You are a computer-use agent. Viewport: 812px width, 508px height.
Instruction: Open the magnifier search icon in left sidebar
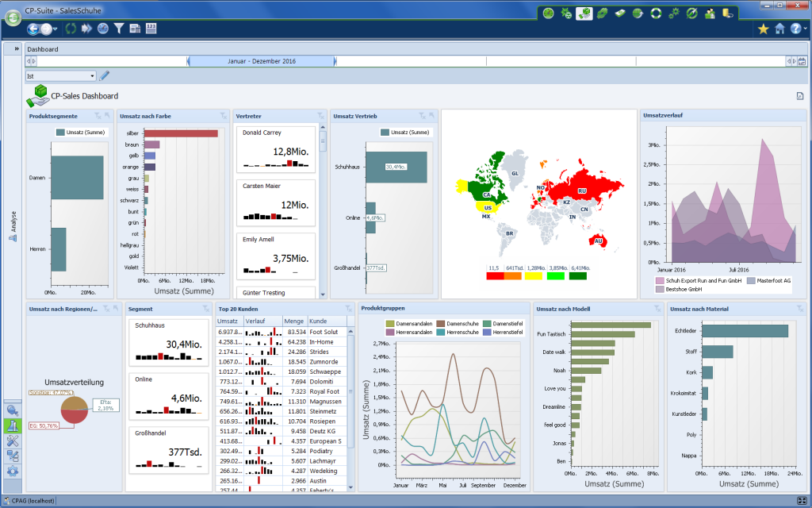(12, 409)
